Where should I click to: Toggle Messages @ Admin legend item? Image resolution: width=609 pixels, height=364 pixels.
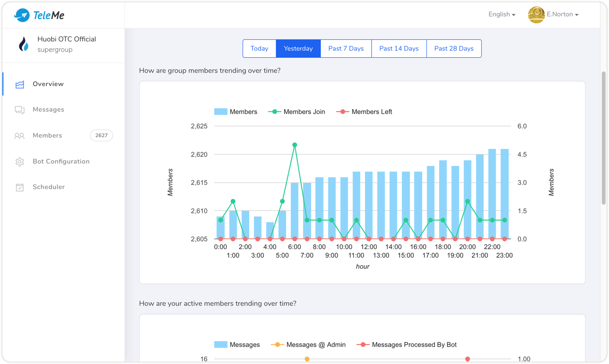308,345
